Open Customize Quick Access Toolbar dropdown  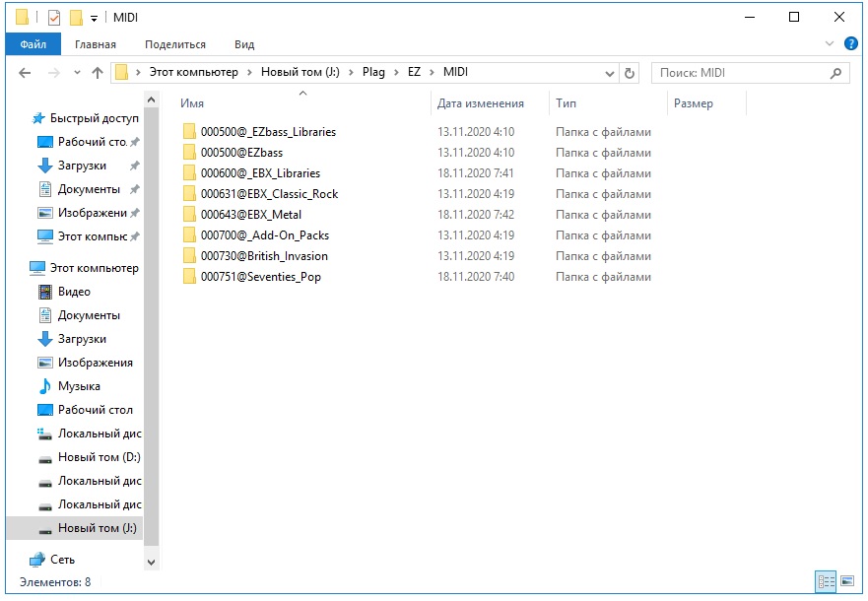point(95,19)
